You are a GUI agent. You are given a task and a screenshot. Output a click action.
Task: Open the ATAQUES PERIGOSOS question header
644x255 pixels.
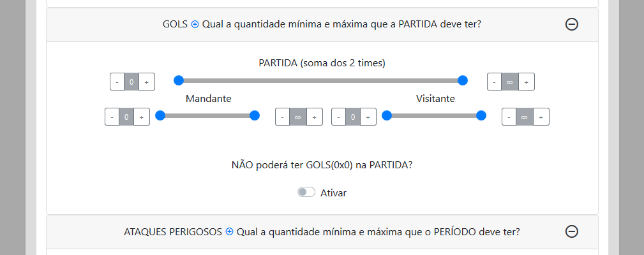pos(322,231)
